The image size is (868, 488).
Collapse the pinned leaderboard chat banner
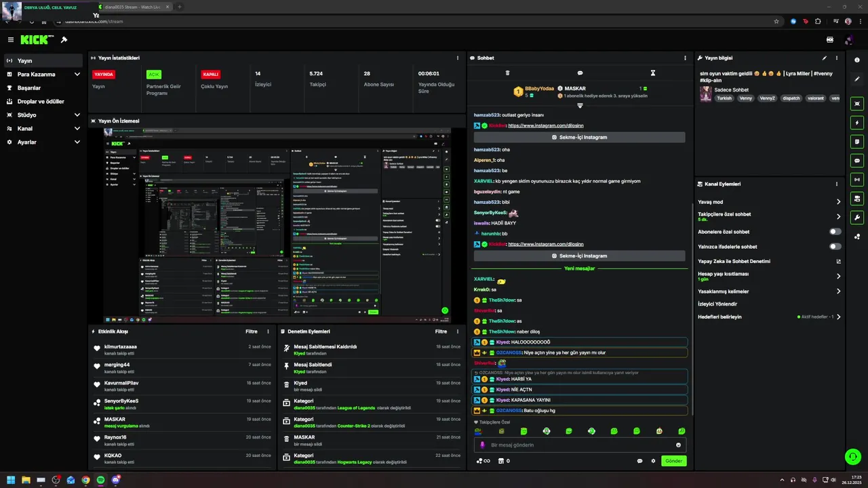(x=580, y=106)
